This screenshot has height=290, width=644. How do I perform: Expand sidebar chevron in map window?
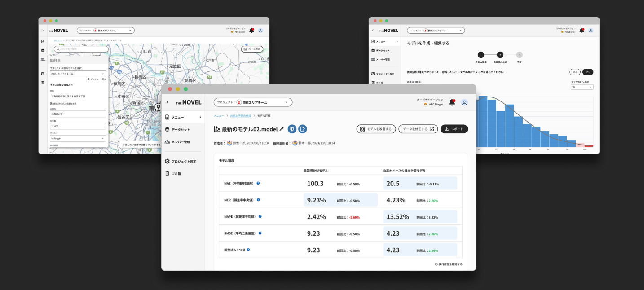pyautogui.click(x=43, y=31)
